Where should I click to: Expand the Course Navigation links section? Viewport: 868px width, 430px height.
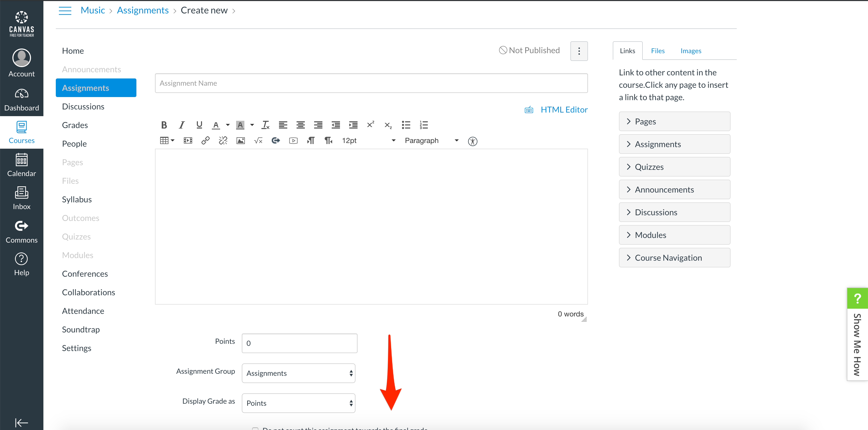[674, 258]
